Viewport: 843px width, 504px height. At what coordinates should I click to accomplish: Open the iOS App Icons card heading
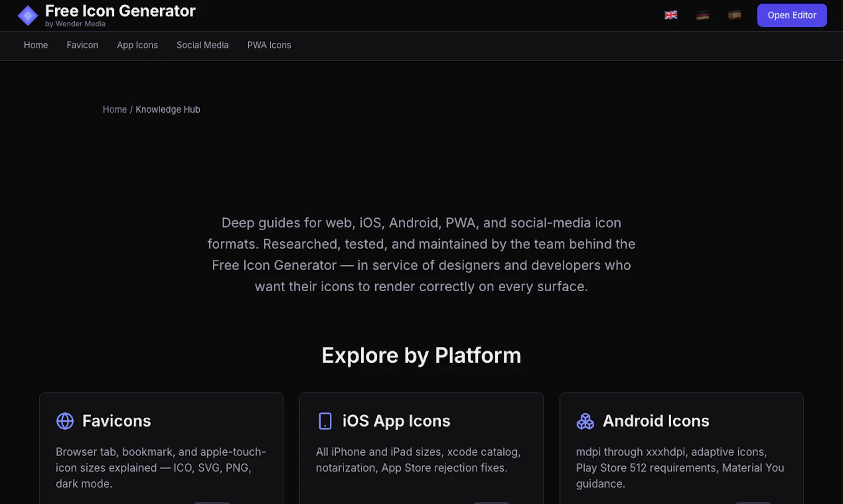click(x=396, y=421)
